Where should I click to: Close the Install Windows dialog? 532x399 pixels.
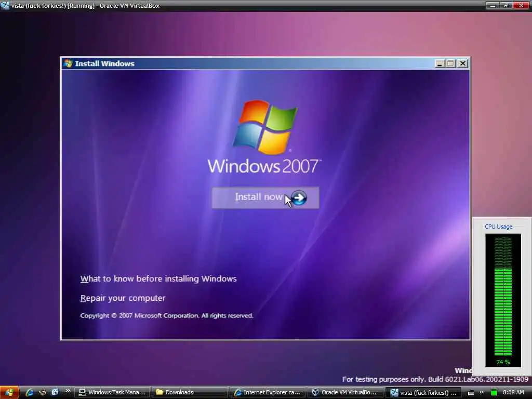coord(463,63)
